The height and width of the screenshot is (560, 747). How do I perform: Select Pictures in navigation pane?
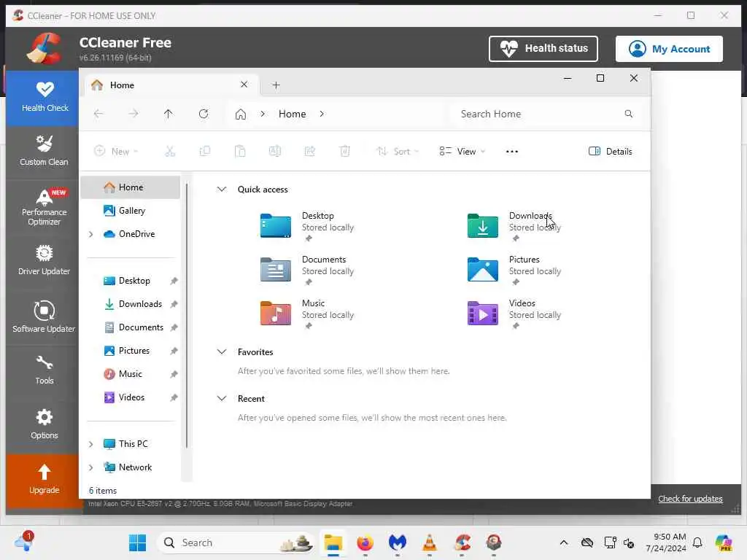click(131, 351)
